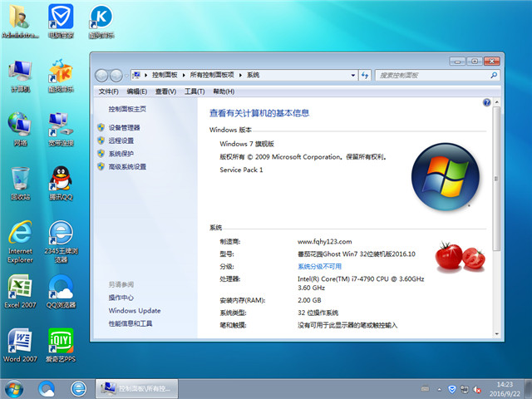Open the 回收站 recycle bin icon

point(20,183)
